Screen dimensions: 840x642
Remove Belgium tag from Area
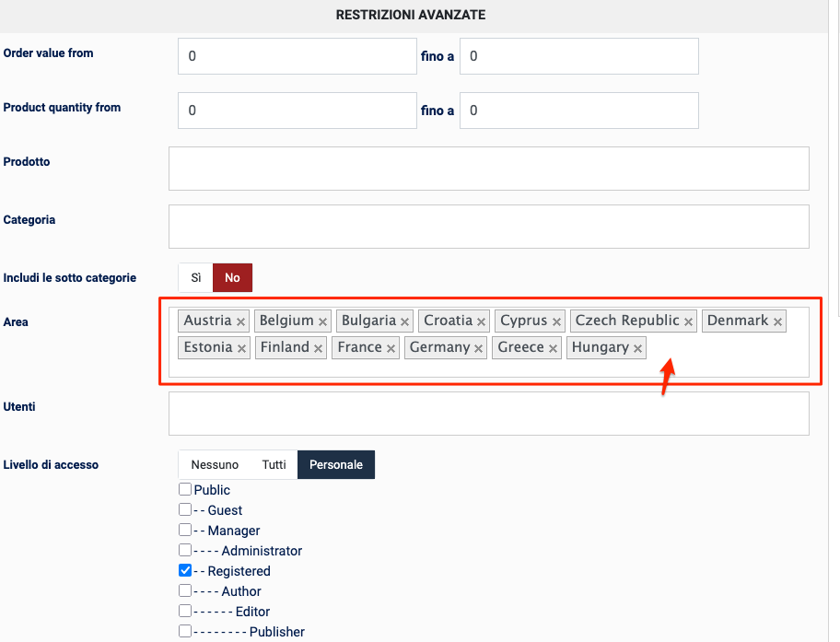323,322
